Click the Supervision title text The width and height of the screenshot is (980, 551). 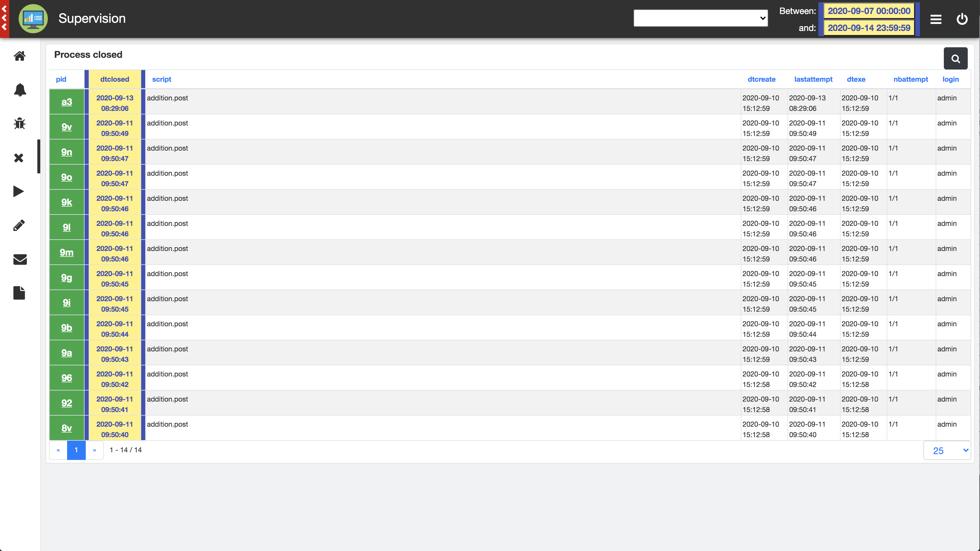92,18
